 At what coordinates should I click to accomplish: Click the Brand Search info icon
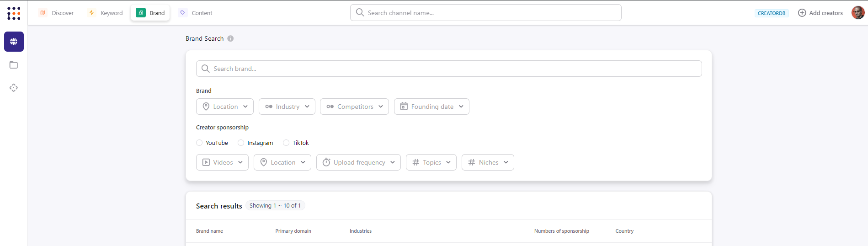pyautogui.click(x=230, y=38)
